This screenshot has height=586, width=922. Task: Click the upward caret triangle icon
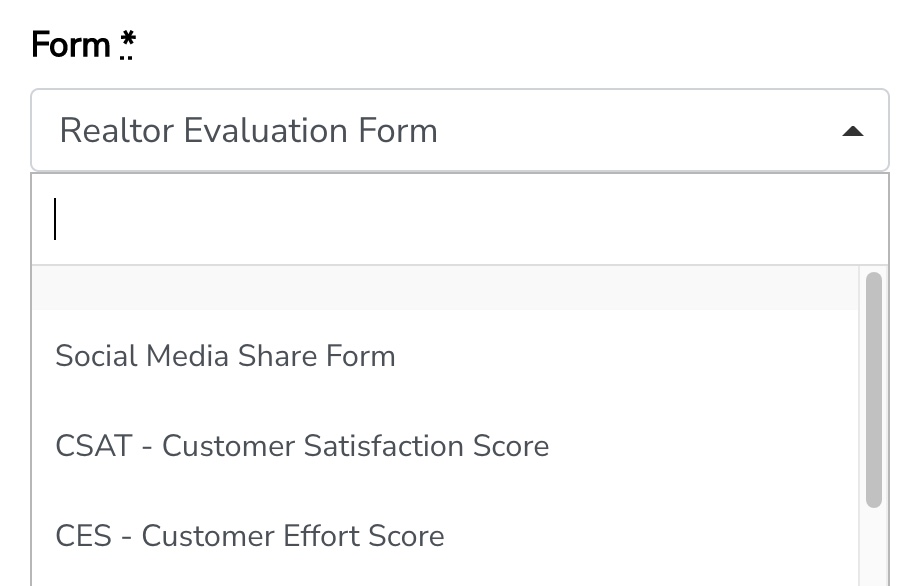click(852, 131)
